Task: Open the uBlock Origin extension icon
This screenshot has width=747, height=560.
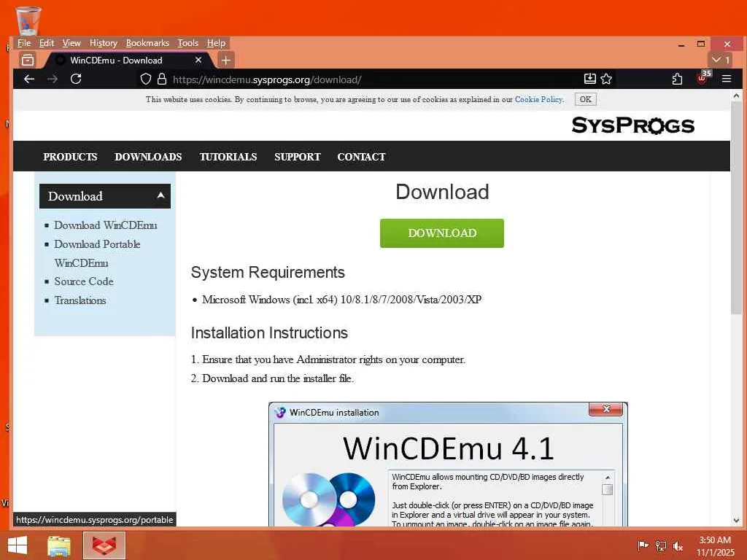Action: point(703,77)
